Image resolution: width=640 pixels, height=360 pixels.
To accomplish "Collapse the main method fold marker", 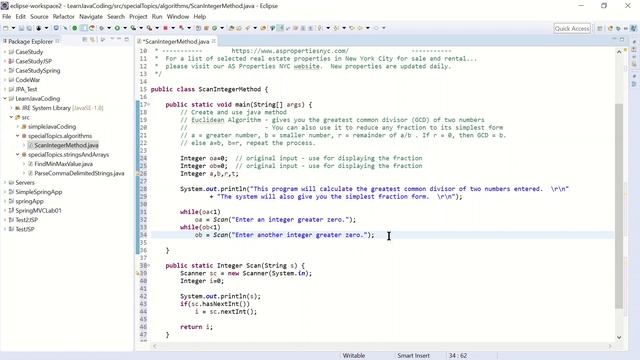I will coord(149,104).
